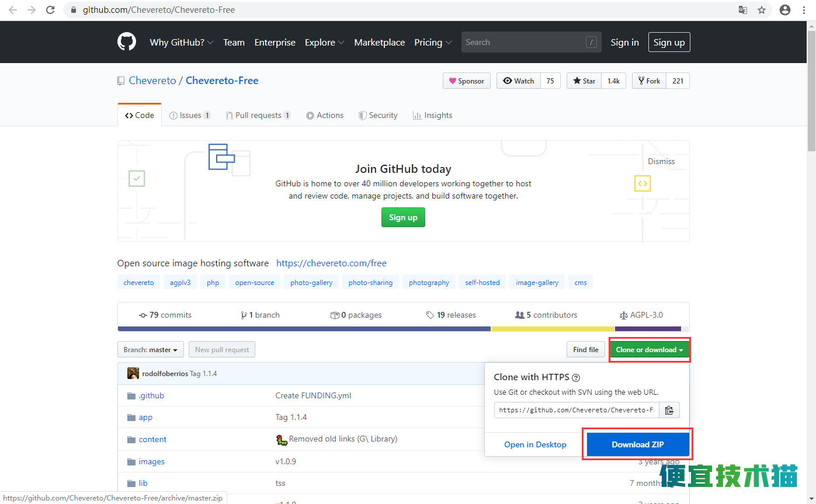
Task: Click Open in Desktop
Action: coord(536,444)
